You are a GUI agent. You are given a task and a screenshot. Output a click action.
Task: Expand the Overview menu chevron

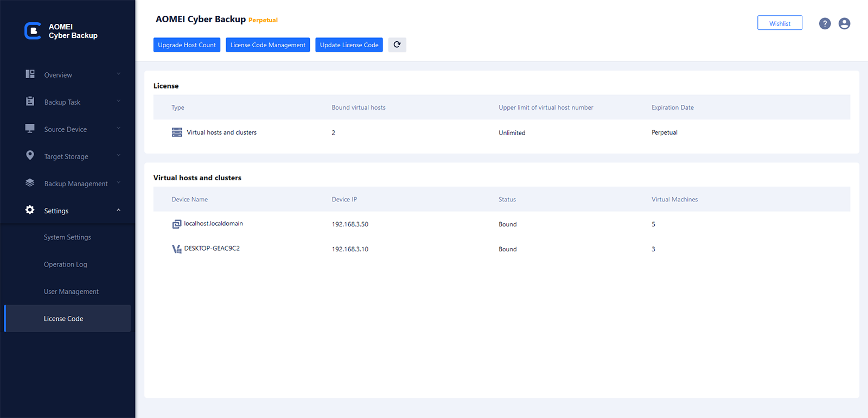point(118,74)
